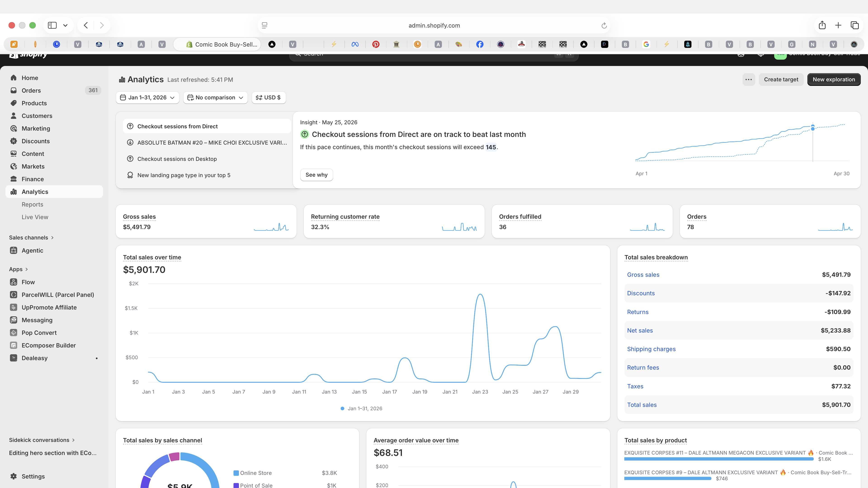Open Home from the Shopify sidebar
The image size is (868, 488).
[30, 78]
